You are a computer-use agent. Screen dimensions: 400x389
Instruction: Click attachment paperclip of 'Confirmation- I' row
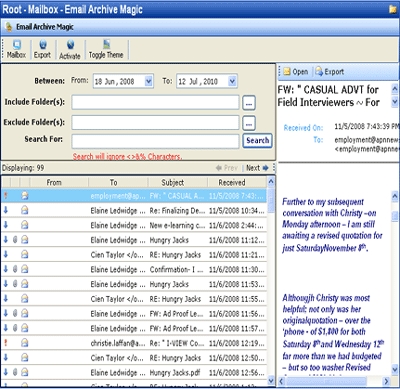[15, 269]
